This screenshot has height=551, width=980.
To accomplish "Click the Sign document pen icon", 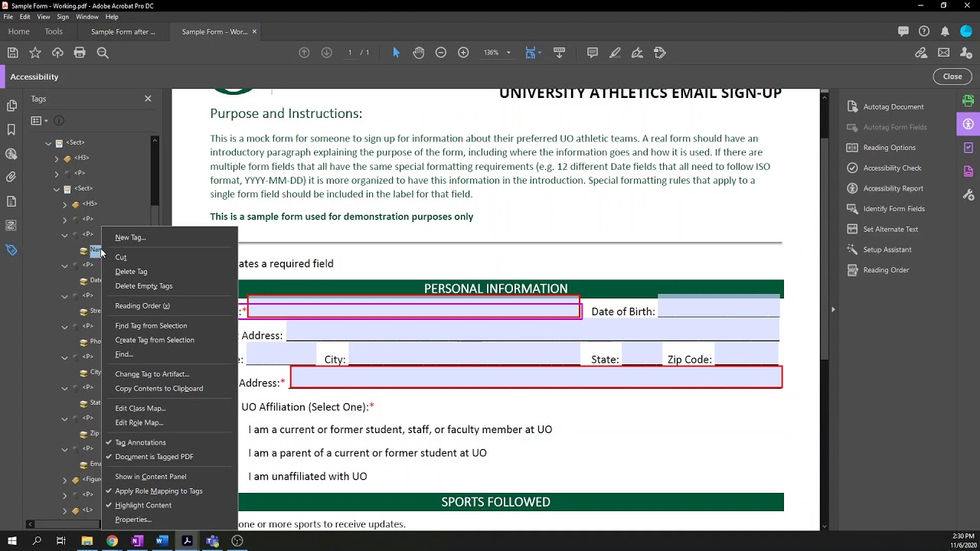I will point(637,53).
